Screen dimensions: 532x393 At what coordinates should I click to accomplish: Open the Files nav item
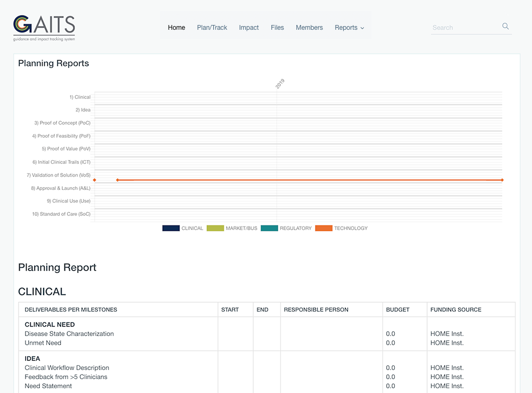(277, 28)
